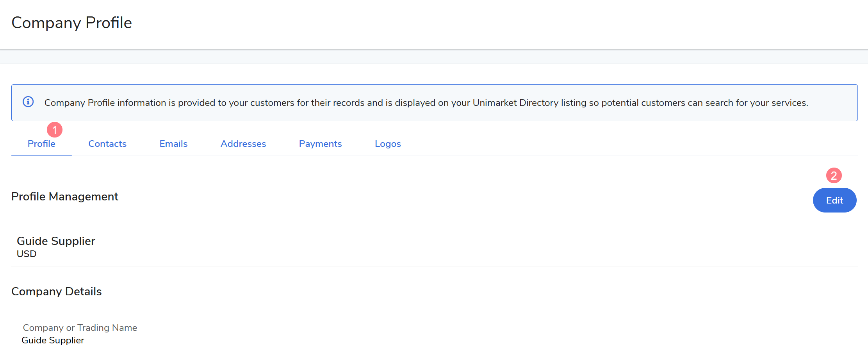The width and height of the screenshot is (868, 359).
Task: Click the Company Details heading
Action: pyautogui.click(x=57, y=291)
